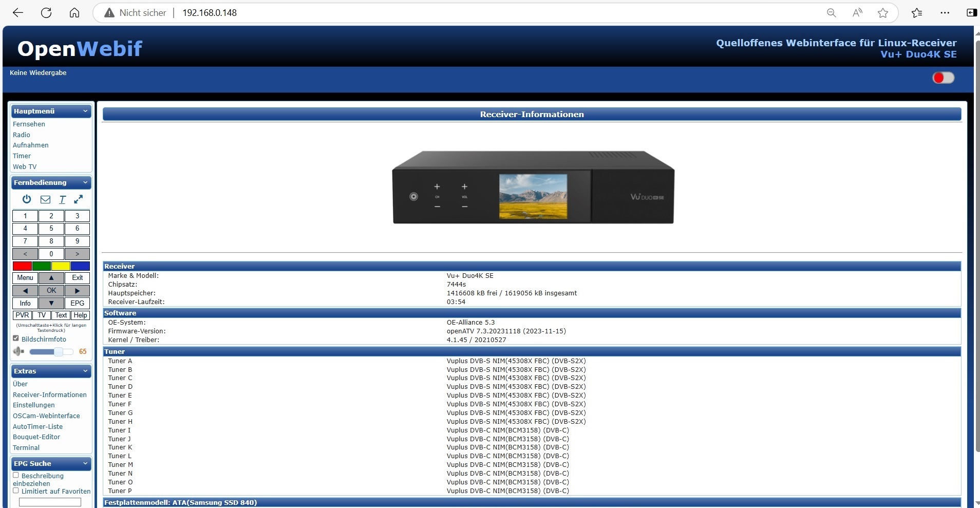Open the send message envelope icon
The width and height of the screenshot is (980, 508).
(45, 199)
